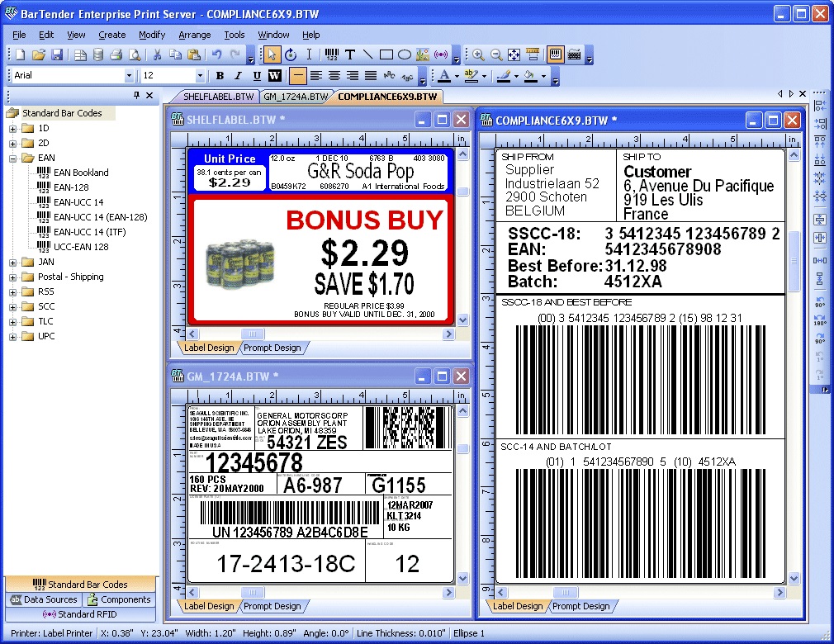Open the Arial font name dropdown

(x=129, y=76)
